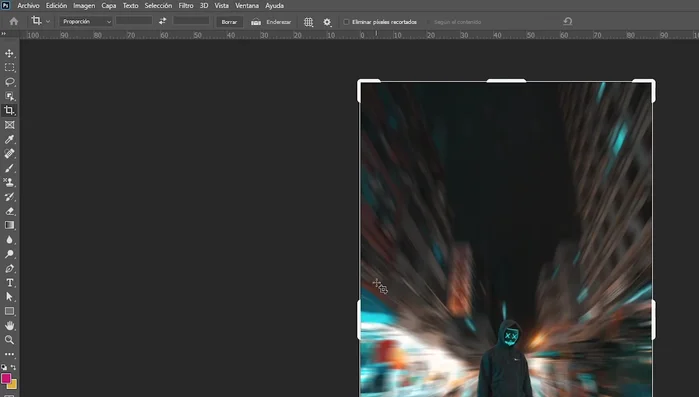Select the Clone Stamp tool
Image resolution: width=699 pixels, height=397 pixels.
9,182
